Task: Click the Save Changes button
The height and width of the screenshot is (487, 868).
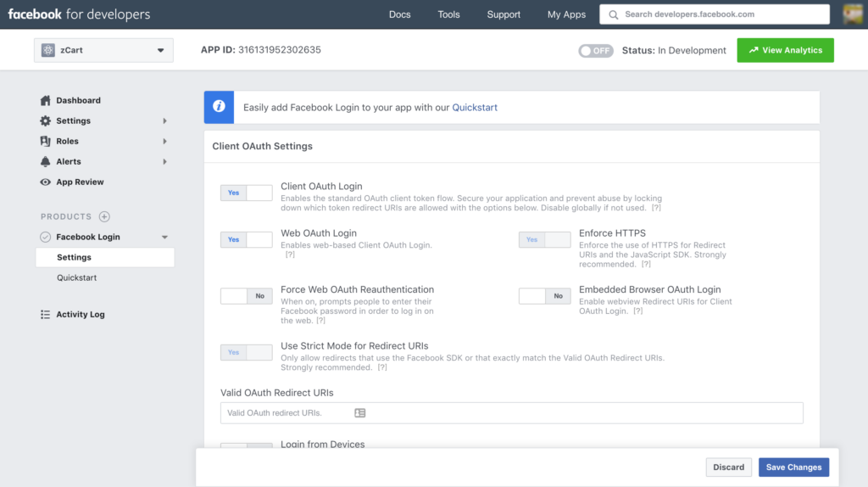Action: [793, 467]
